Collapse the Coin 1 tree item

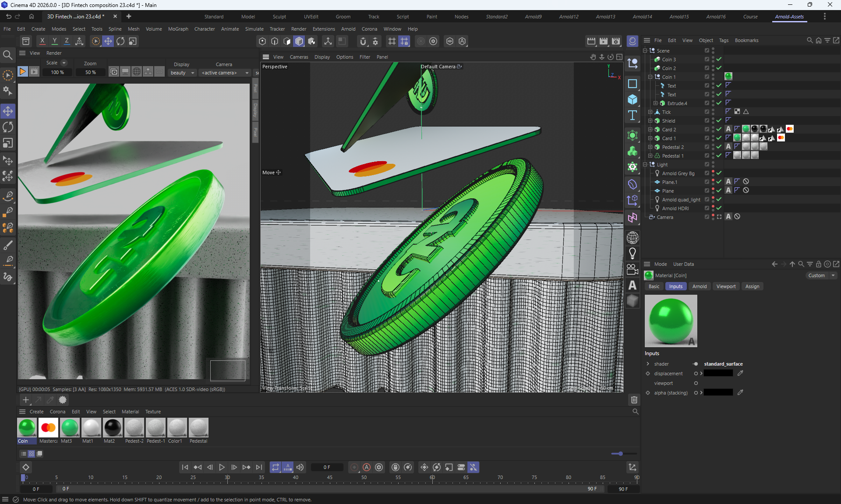650,77
